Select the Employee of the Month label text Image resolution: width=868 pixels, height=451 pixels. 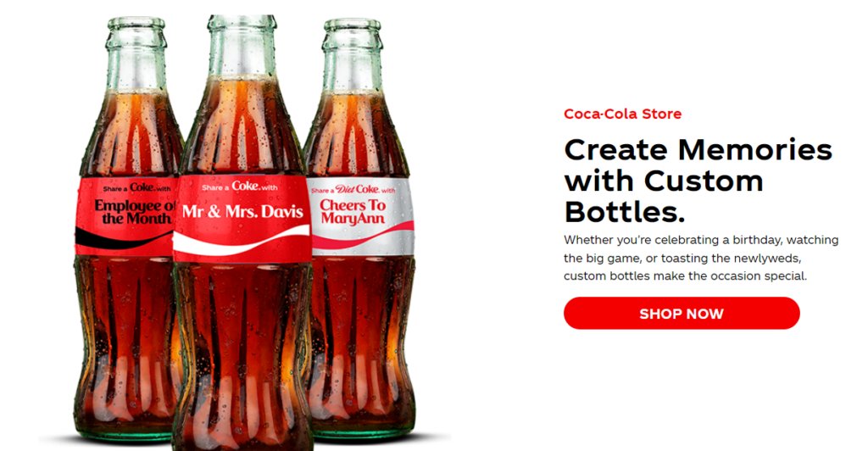[135, 212]
